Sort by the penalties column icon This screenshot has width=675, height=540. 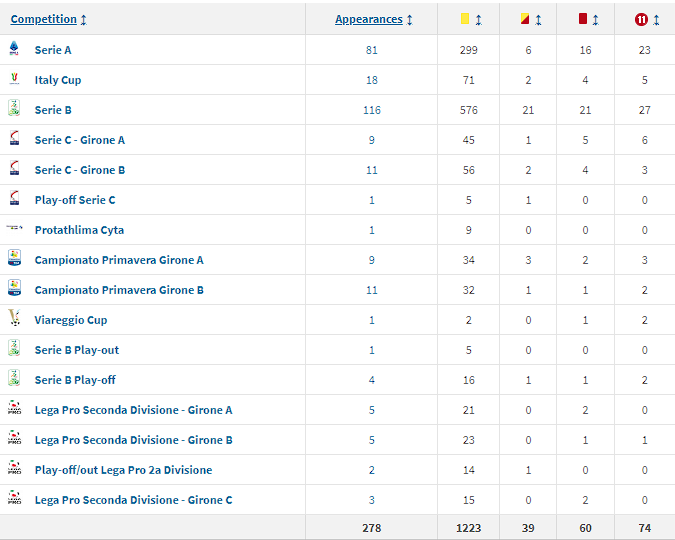[647, 20]
